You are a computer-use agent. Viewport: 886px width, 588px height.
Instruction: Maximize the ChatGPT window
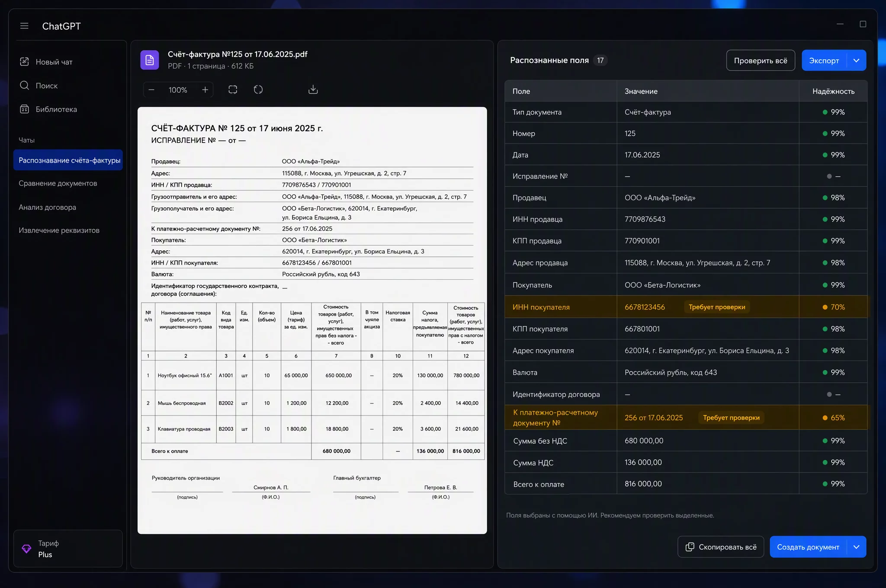pos(863,24)
